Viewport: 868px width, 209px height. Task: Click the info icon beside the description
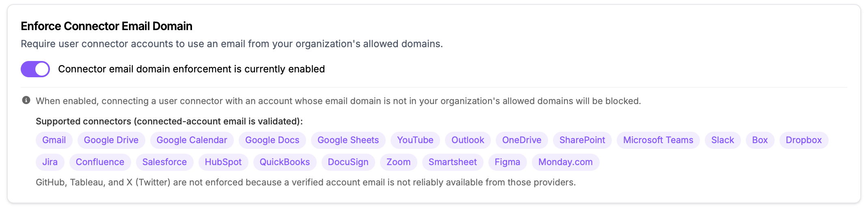(x=26, y=100)
